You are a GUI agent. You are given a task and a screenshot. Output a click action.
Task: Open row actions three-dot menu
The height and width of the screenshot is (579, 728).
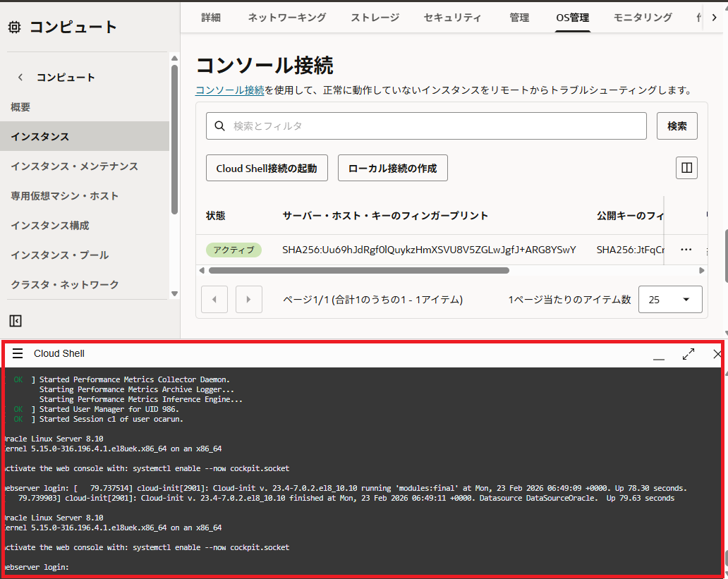click(x=686, y=250)
